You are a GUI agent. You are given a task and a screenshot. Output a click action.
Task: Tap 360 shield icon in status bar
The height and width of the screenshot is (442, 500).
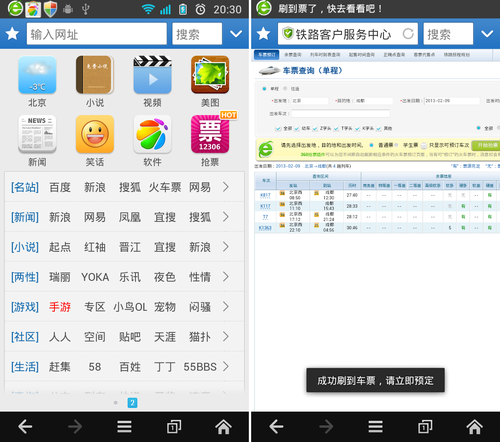click(x=51, y=9)
